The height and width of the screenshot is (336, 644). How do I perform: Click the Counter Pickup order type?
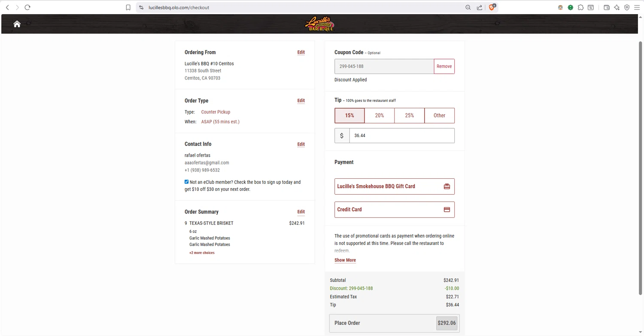216,112
